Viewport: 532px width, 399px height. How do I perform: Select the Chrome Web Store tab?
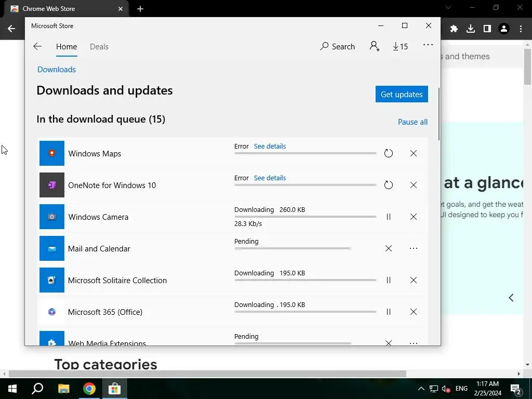[x=66, y=9]
